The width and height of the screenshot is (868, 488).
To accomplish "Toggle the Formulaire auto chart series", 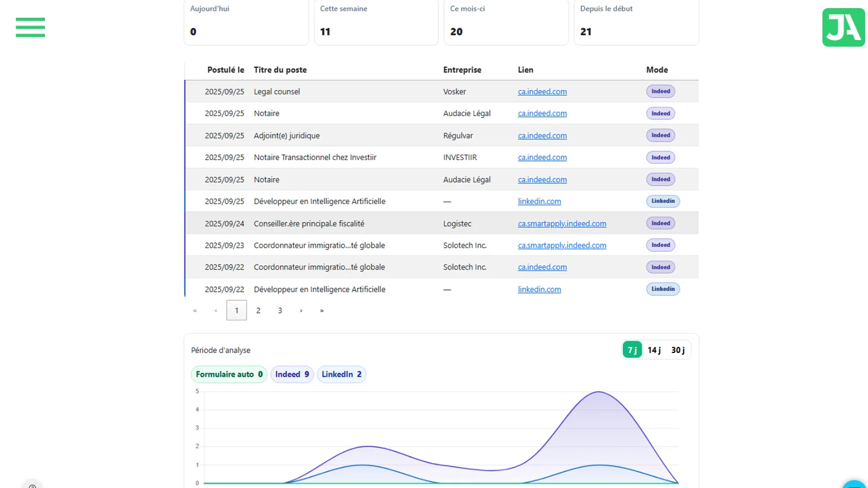I will click(229, 374).
